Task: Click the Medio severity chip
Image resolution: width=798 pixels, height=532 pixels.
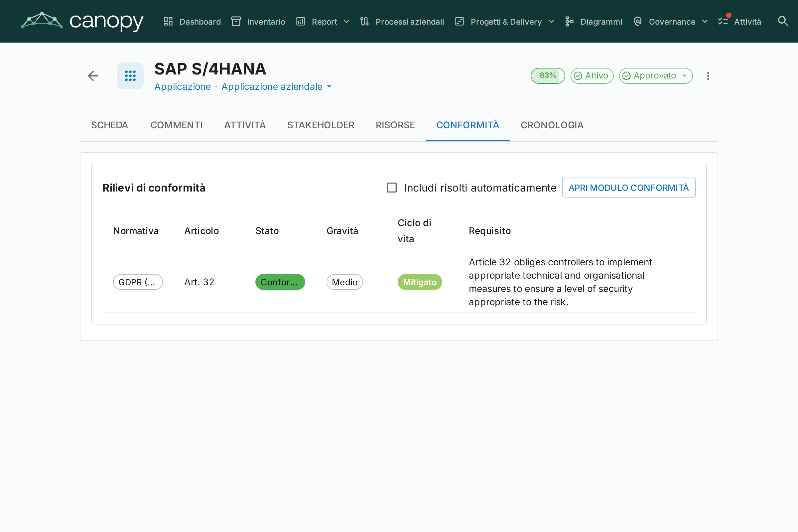Action: point(345,282)
